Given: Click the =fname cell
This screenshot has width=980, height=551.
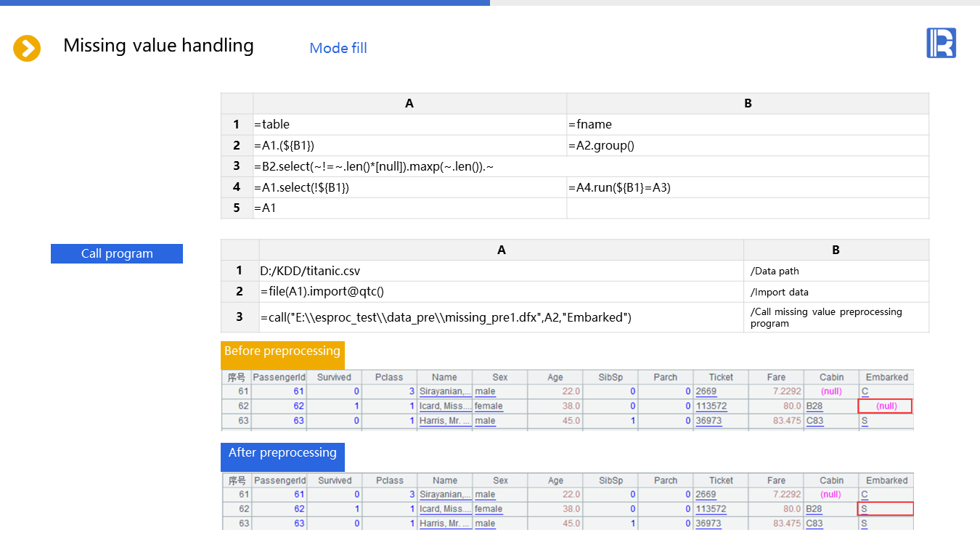Looking at the screenshot, I should coord(747,124).
